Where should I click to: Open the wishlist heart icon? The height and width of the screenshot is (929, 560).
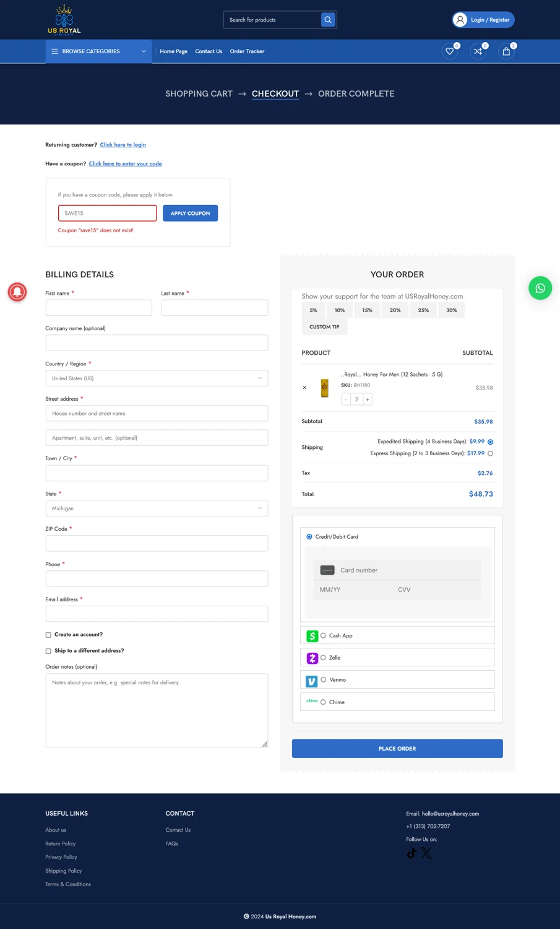click(450, 51)
